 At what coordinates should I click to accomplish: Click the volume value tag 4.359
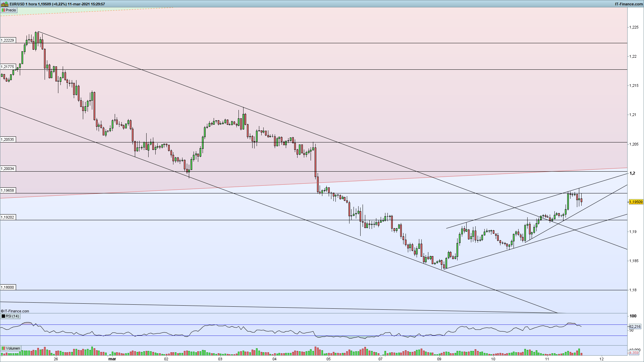pos(634,353)
